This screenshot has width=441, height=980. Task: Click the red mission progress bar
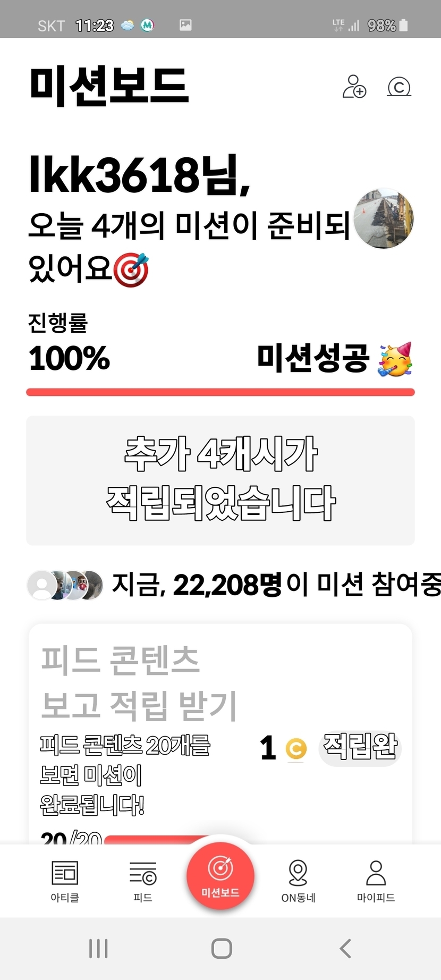click(220, 392)
